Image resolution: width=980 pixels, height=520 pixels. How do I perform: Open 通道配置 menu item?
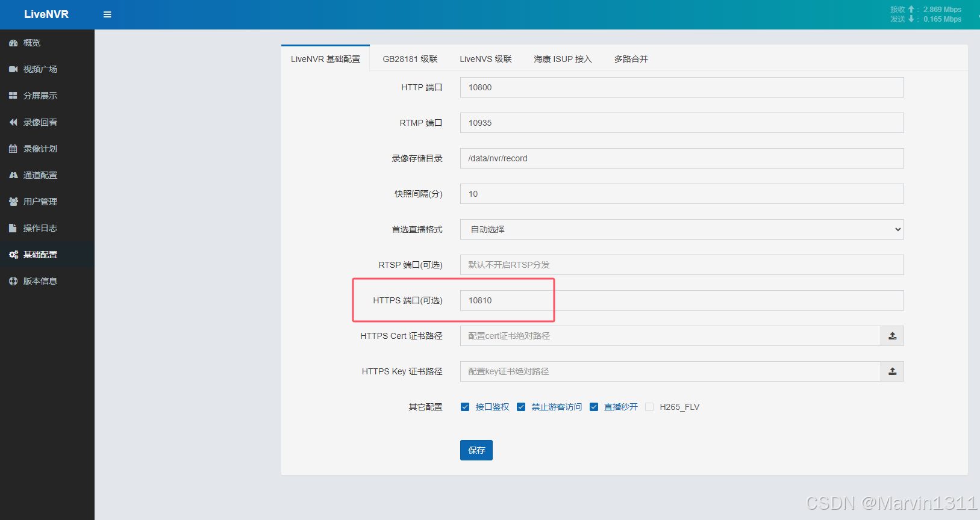47,175
